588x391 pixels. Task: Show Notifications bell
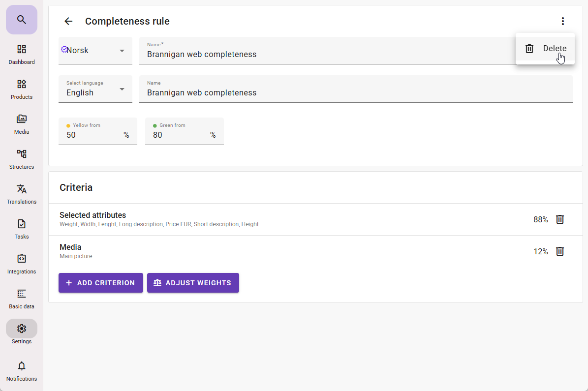22,371
